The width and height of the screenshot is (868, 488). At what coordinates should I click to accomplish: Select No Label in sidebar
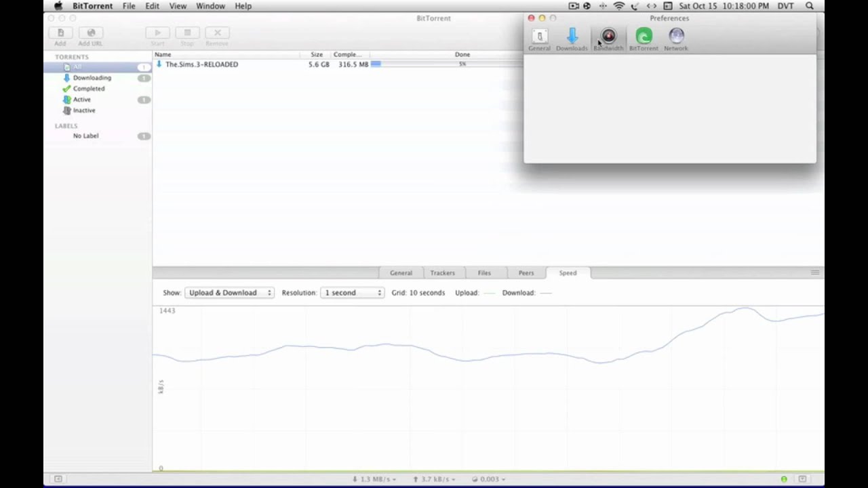(x=98, y=136)
